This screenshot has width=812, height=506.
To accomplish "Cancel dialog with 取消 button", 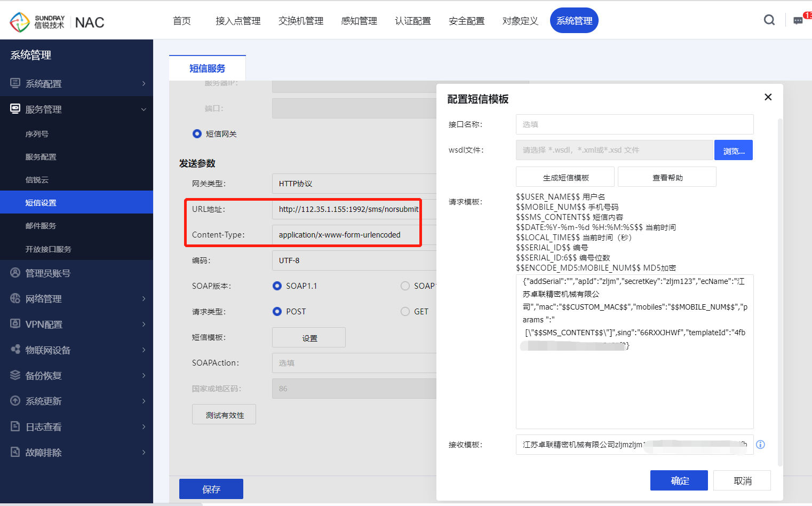I will pyautogui.click(x=742, y=480).
